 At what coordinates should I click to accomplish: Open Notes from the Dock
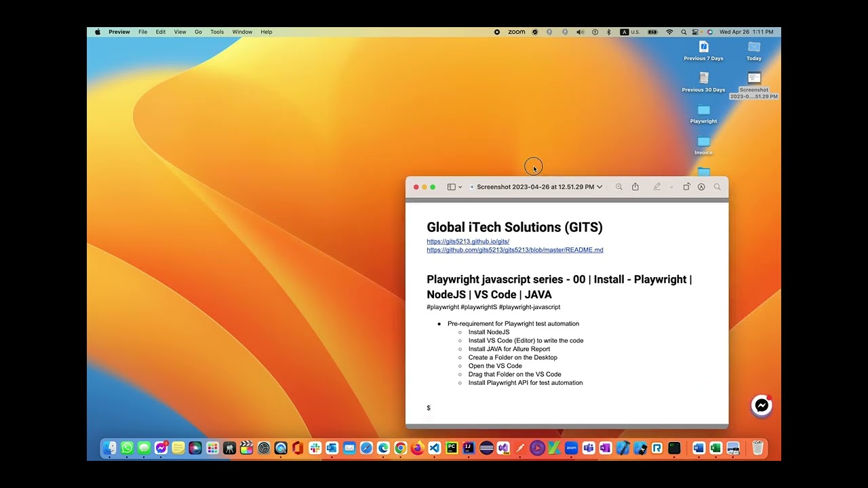coord(178,448)
